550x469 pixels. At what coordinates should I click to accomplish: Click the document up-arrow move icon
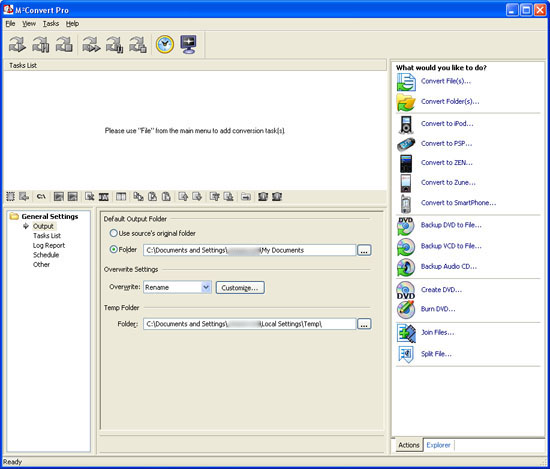coord(183,197)
